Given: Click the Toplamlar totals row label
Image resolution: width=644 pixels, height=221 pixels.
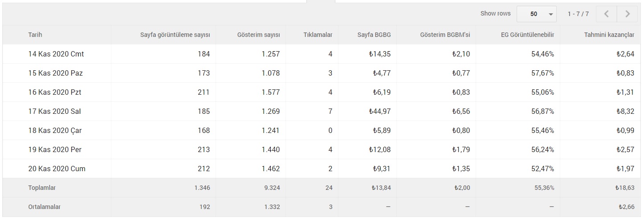Looking at the screenshot, I should tap(42, 188).
